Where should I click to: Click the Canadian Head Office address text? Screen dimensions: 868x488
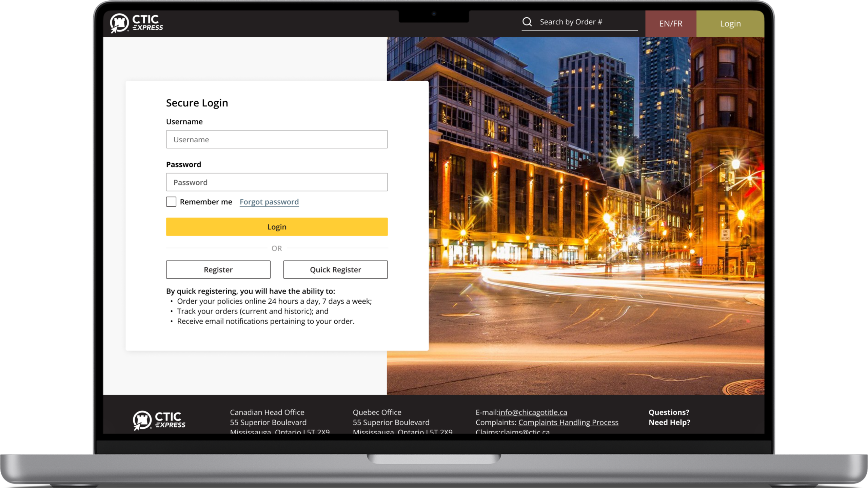point(268,422)
